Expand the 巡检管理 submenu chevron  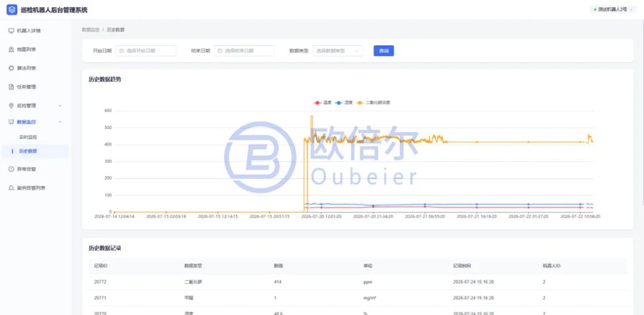60,106
